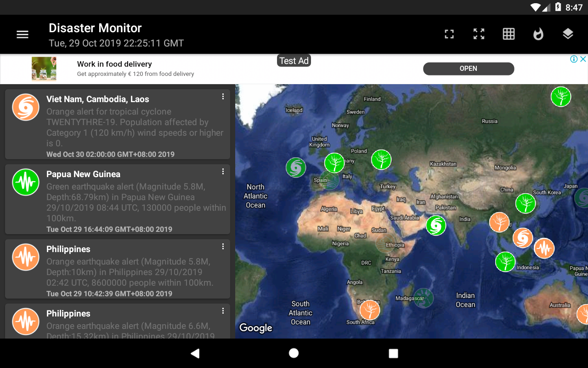The height and width of the screenshot is (368, 588).
Task: Open the hamburger navigation menu
Action: [x=23, y=34]
